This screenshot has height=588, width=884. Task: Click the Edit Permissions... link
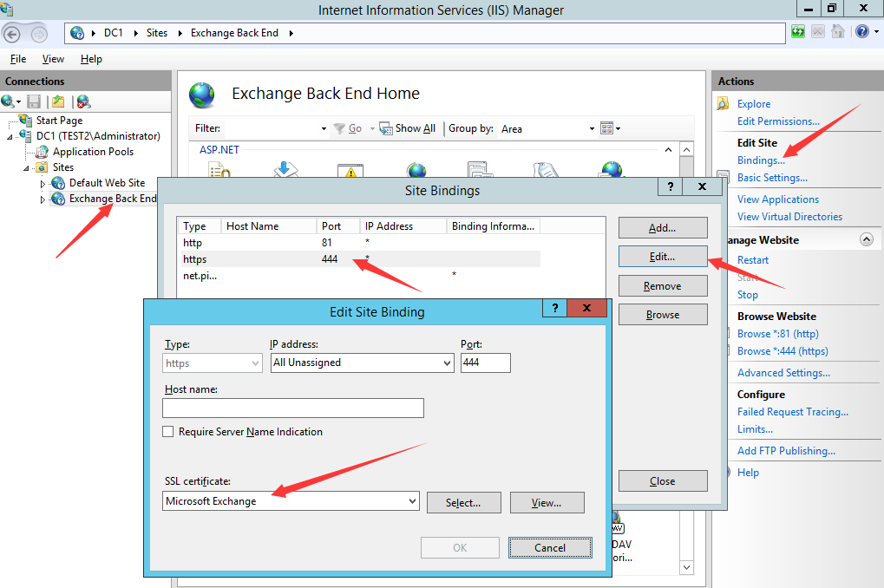tap(778, 121)
